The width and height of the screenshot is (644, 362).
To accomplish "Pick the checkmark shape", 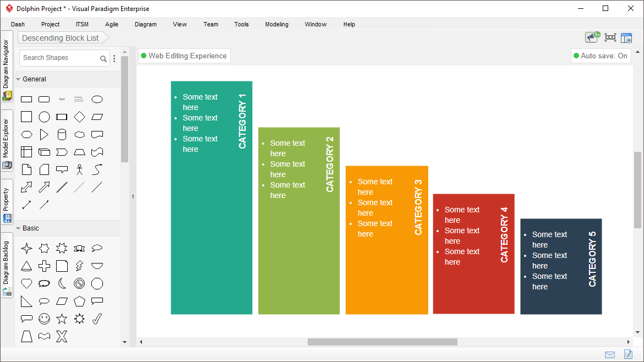I will [97, 319].
